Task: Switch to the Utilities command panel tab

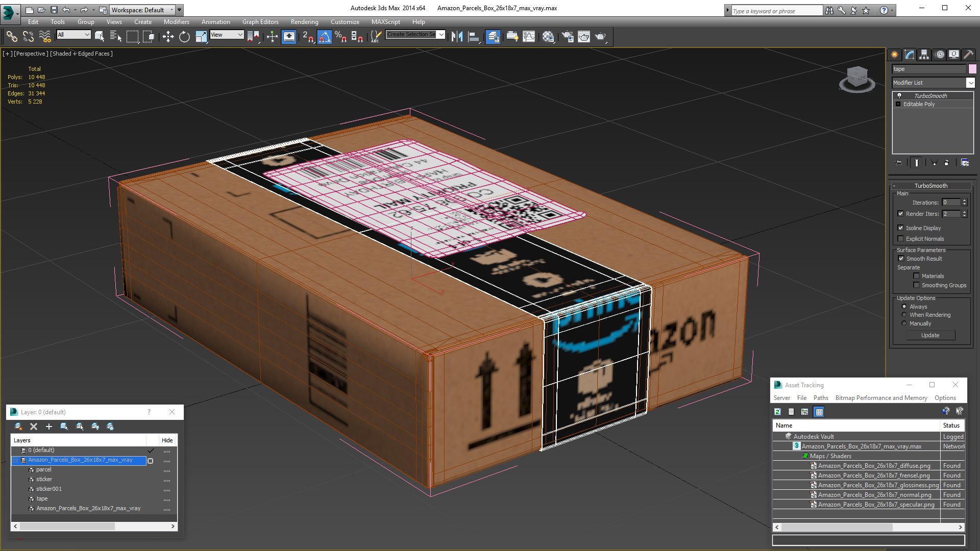Action: click(968, 55)
